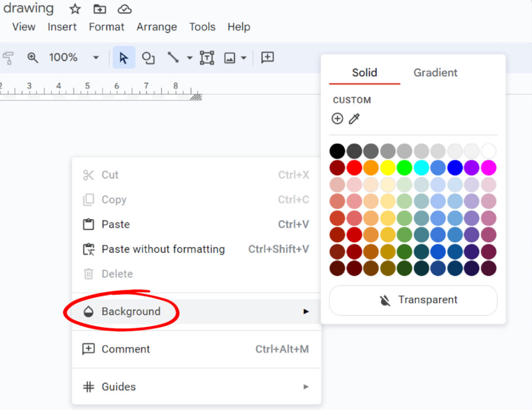Select the Line tool
The image size is (532, 410).
[173, 58]
